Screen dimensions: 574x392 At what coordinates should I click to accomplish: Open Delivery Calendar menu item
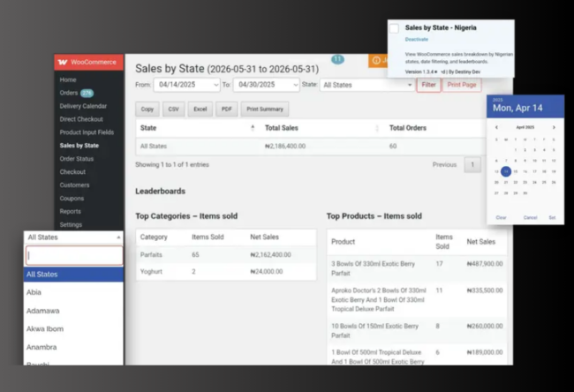(83, 106)
